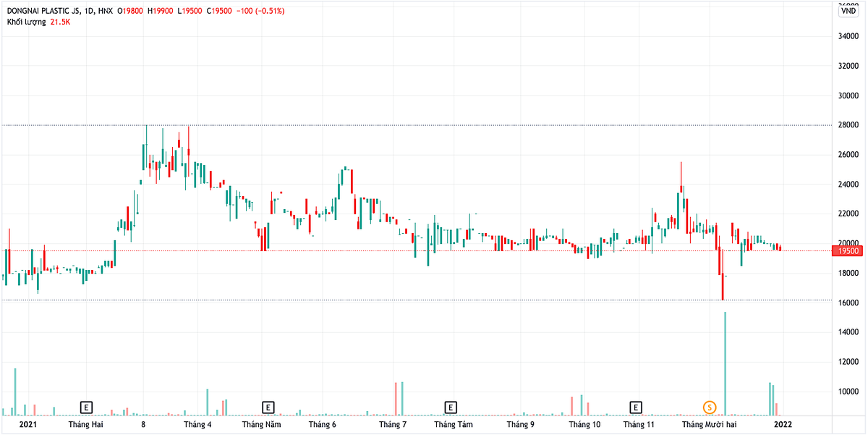Click the 21.5K volume value in the legend
This screenshot has height=435, width=868.
[60, 22]
